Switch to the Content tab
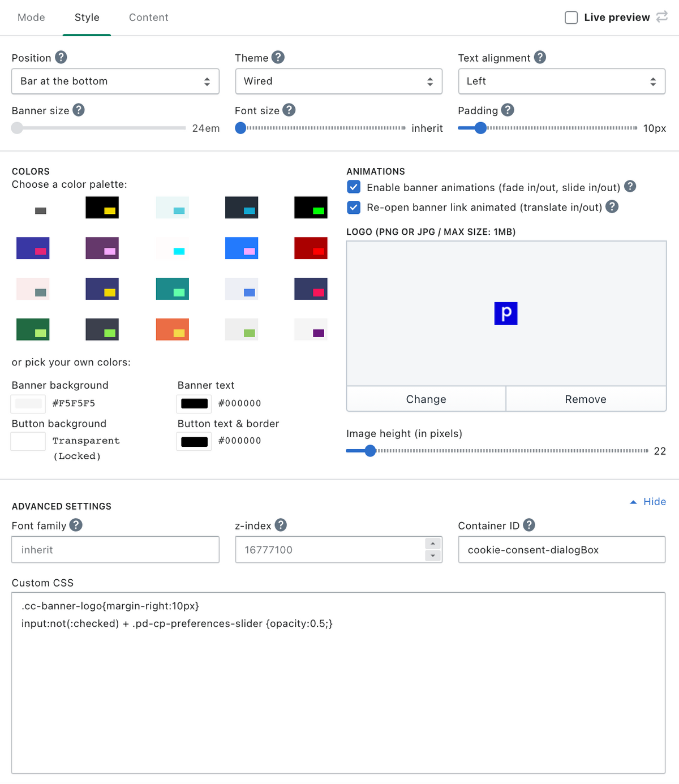The image size is (679, 784). click(x=148, y=18)
